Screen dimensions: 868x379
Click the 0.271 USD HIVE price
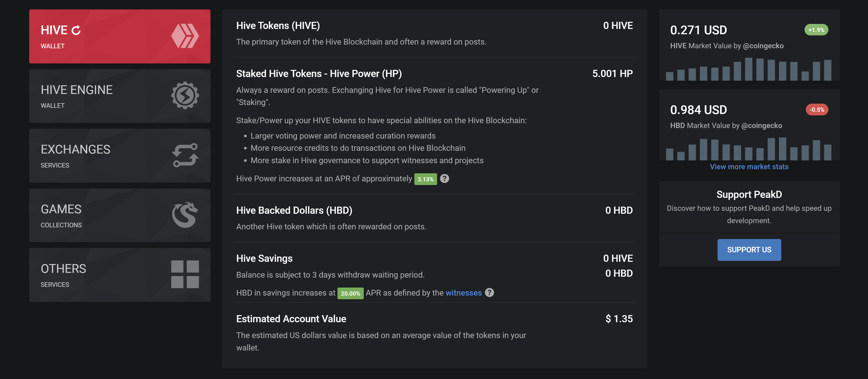(698, 30)
